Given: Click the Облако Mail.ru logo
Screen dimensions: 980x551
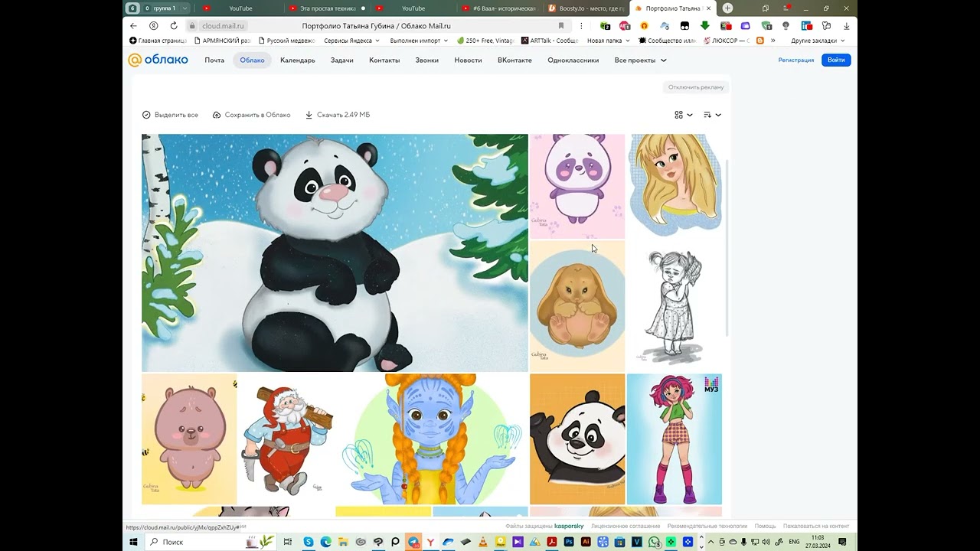Looking at the screenshot, I should click(x=158, y=60).
